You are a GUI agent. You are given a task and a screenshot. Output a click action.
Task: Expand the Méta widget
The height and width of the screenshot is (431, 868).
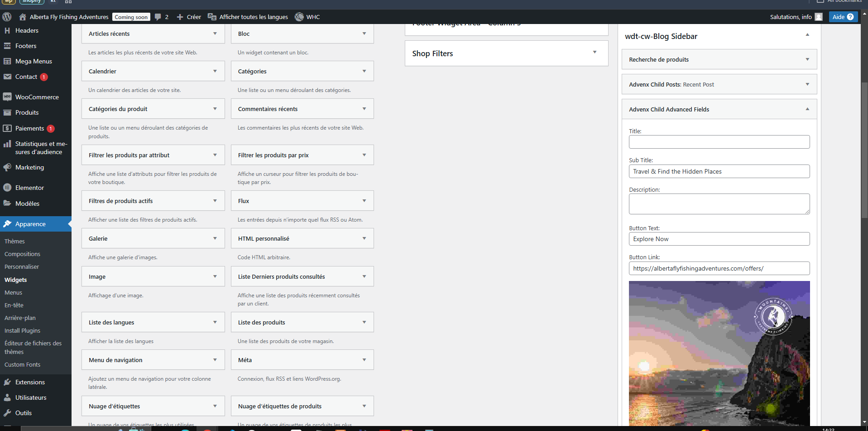pyautogui.click(x=364, y=360)
